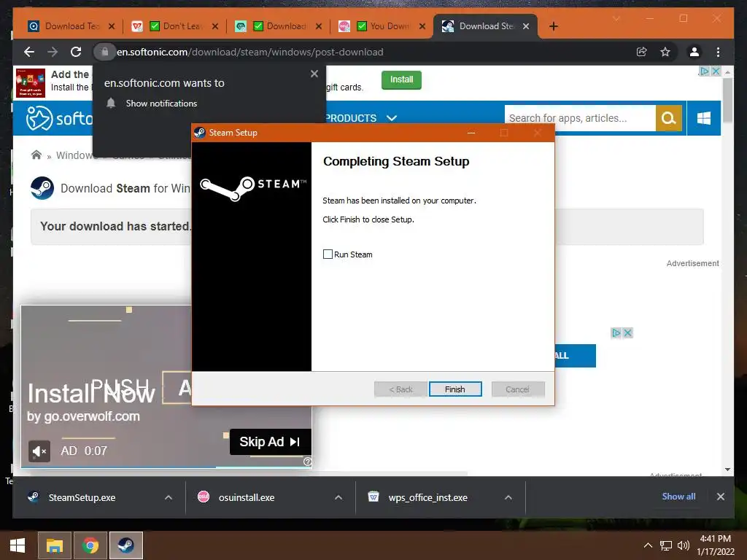Dismiss the notification permission popup
Screen dimensions: 747x560
pos(314,74)
